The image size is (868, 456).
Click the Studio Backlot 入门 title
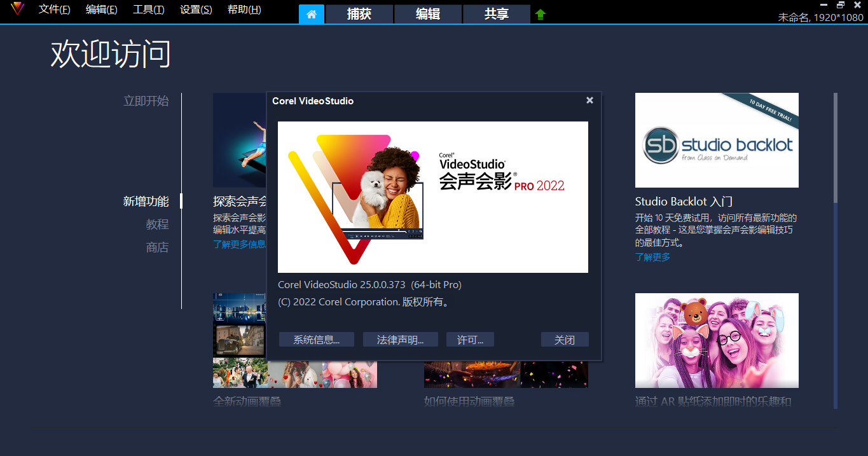tap(684, 202)
